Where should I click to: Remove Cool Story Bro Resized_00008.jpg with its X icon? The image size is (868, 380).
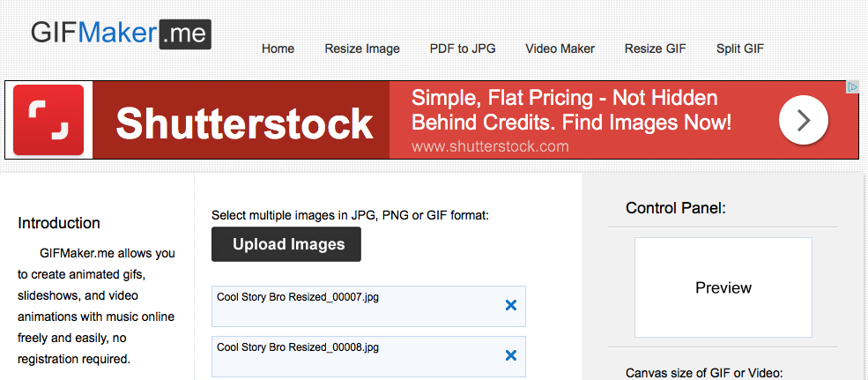coord(510,355)
